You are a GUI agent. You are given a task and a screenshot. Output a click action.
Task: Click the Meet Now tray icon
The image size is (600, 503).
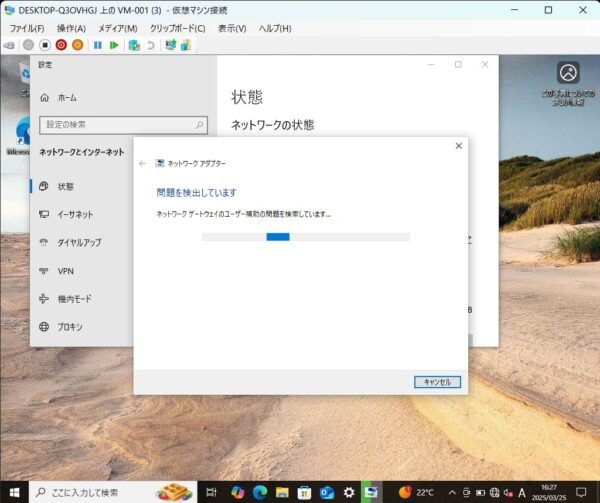coord(466,493)
